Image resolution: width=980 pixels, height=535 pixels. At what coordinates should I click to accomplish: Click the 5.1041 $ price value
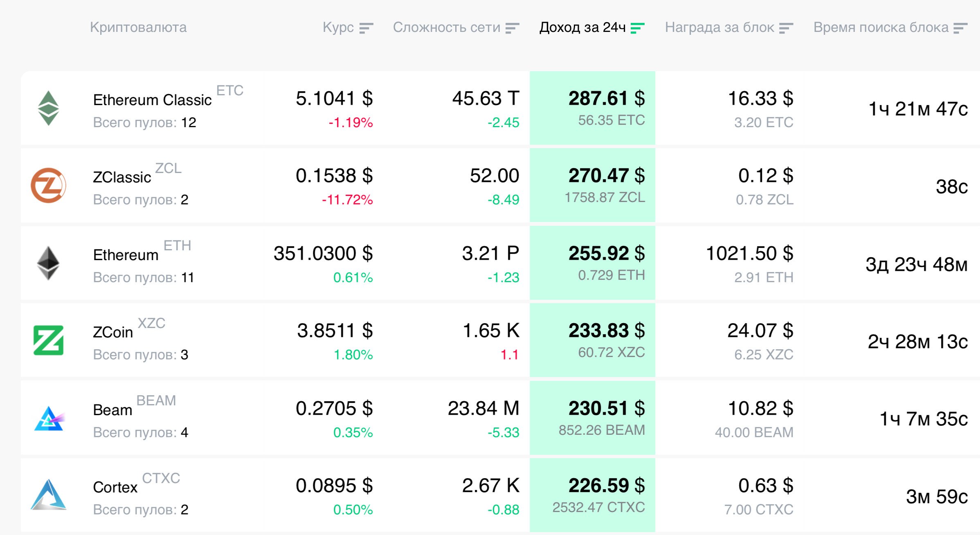point(334,99)
